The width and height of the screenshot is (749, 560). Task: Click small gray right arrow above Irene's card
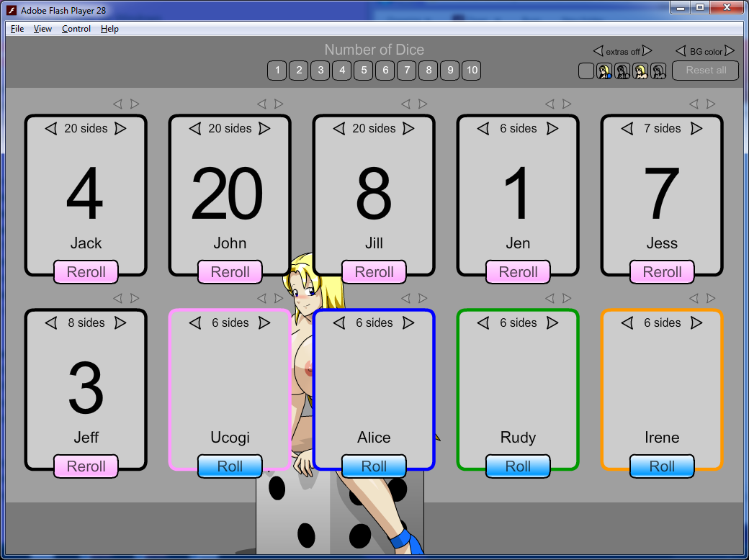click(x=711, y=299)
